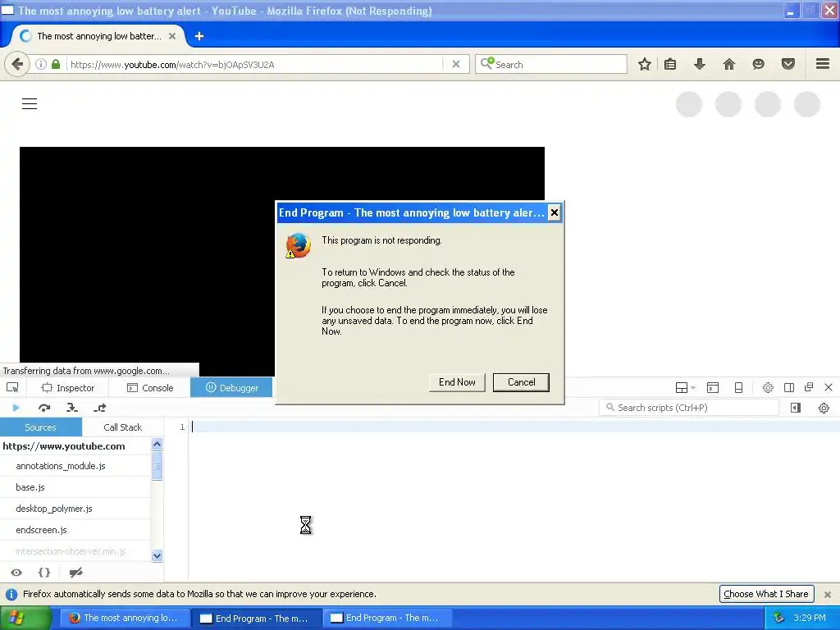This screenshot has height=630, width=840.
Task: Prettify source with curly braces icon
Action: (x=44, y=573)
